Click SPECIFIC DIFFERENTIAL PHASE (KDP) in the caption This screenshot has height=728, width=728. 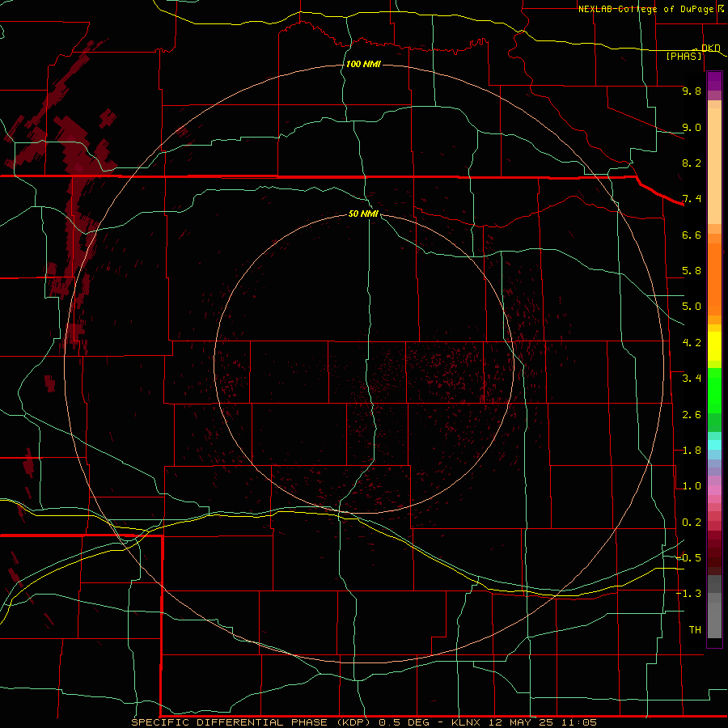coord(251,722)
